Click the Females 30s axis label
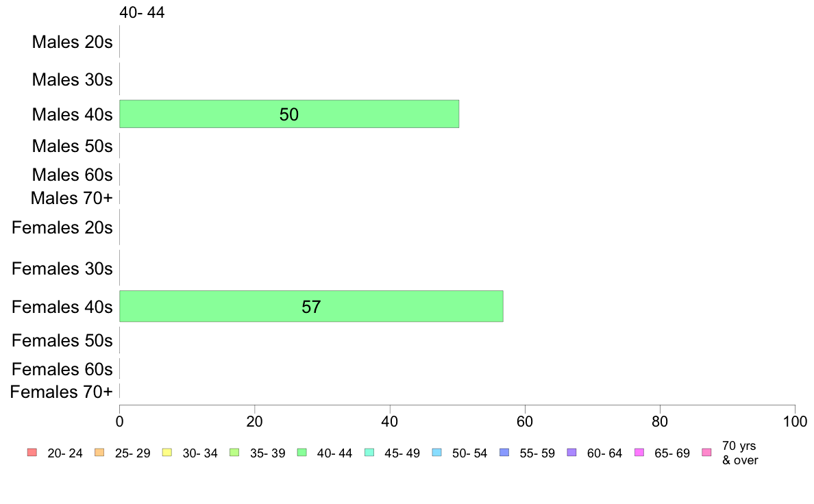 tap(62, 269)
